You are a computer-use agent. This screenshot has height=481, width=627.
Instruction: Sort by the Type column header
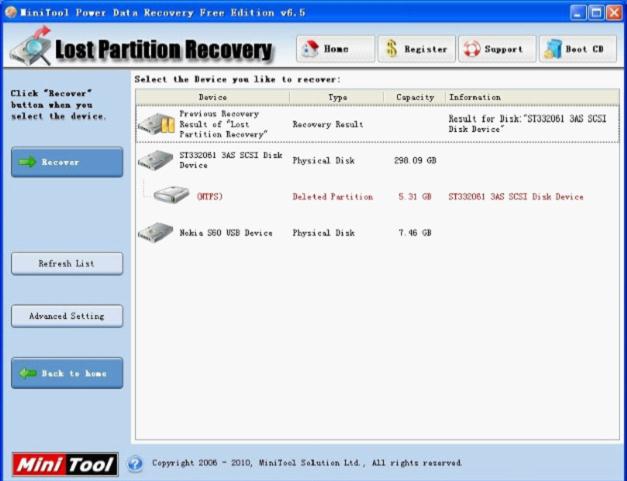(x=337, y=97)
